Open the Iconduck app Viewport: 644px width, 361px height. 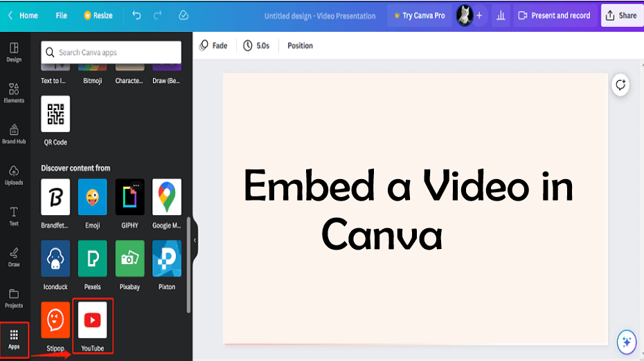pos(55,259)
